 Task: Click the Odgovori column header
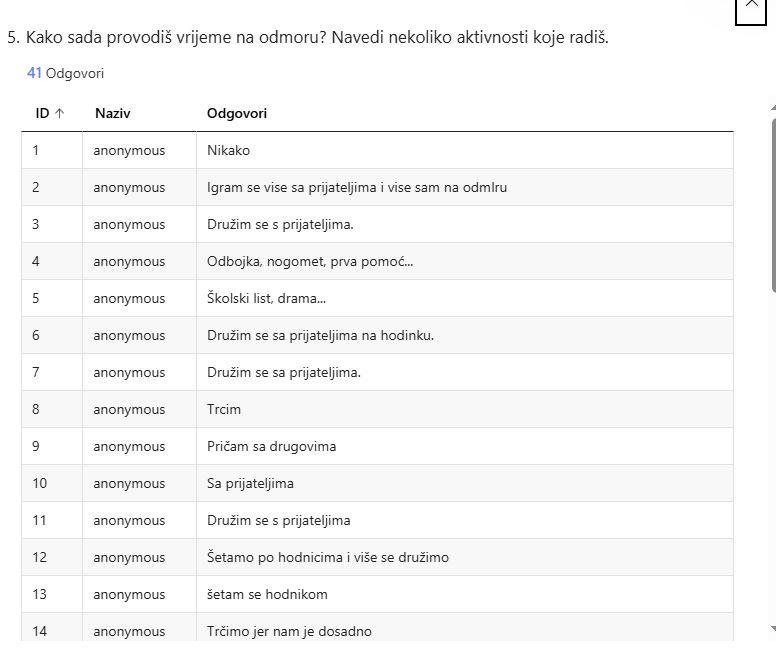coord(237,114)
